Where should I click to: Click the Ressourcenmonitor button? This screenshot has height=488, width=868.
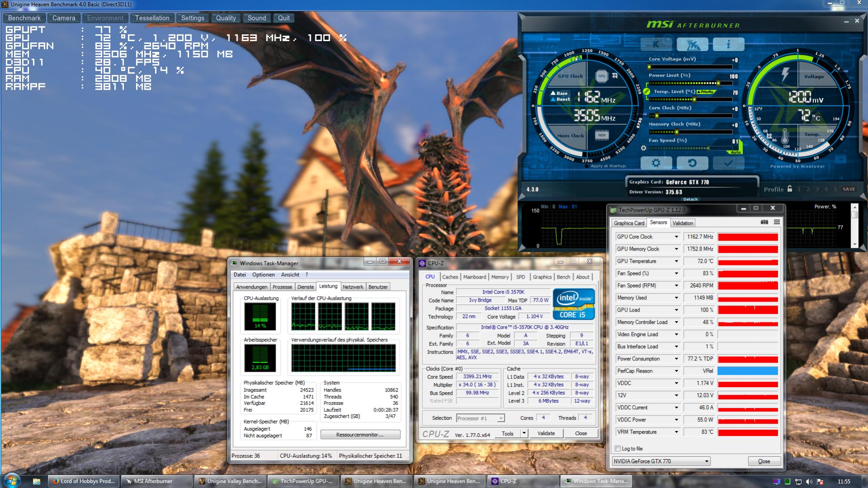point(360,435)
